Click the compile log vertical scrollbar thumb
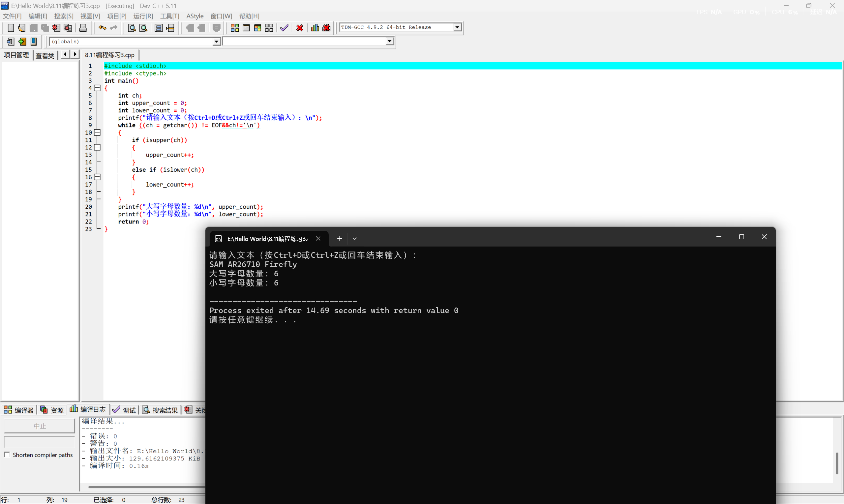This screenshot has width=844, height=504. tap(837, 463)
